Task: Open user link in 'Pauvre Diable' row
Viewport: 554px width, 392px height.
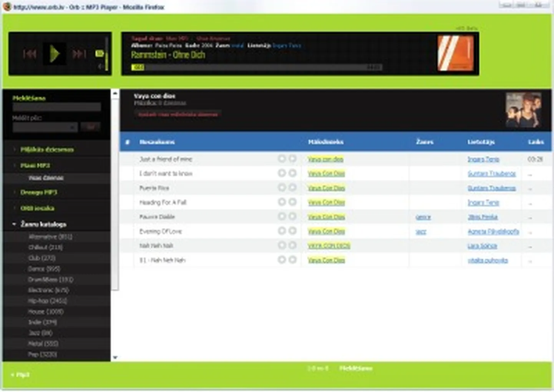Action: pyautogui.click(x=483, y=217)
